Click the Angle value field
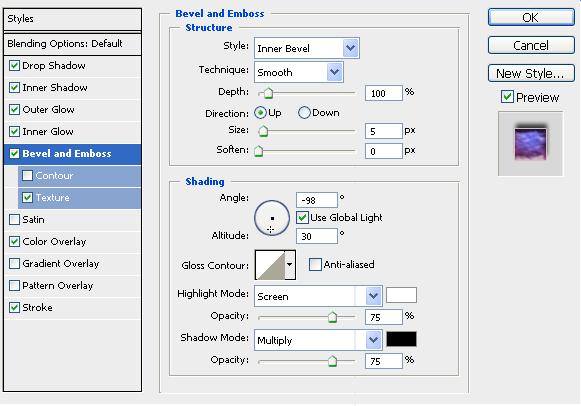 click(x=317, y=200)
